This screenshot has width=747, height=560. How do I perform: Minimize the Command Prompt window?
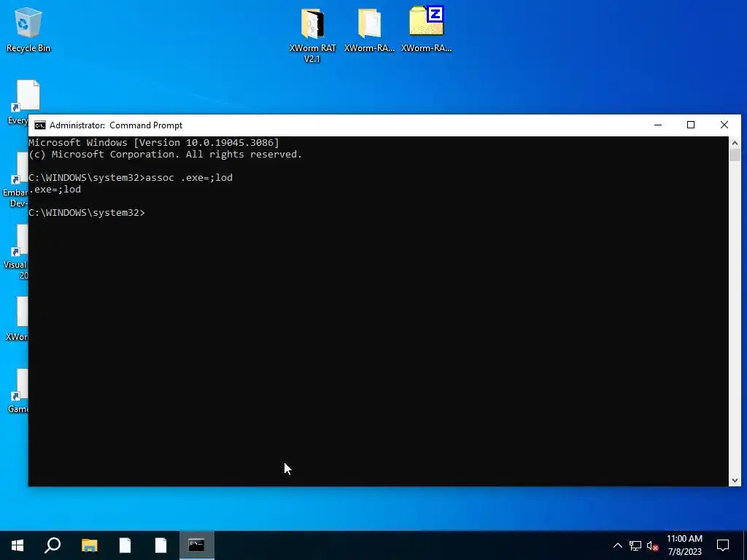click(658, 125)
